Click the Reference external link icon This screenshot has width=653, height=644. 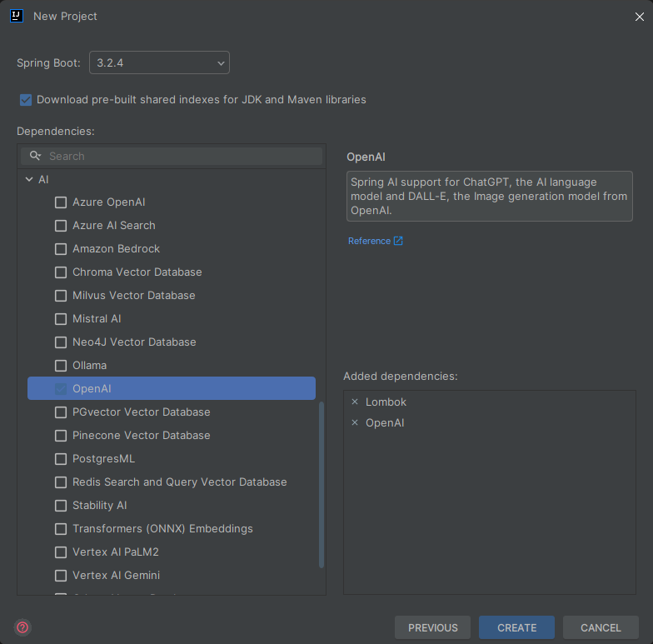tap(398, 241)
